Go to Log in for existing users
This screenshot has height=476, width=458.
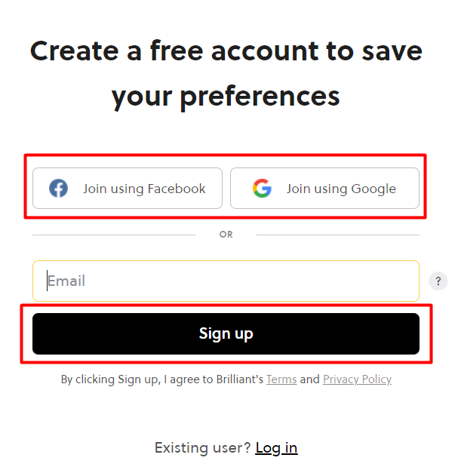coord(276,448)
